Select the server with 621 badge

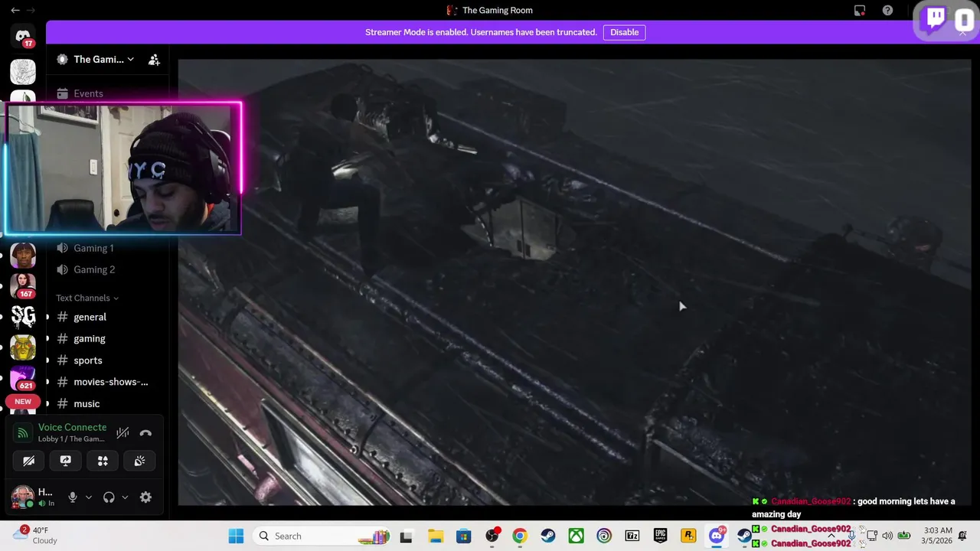[23, 377]
